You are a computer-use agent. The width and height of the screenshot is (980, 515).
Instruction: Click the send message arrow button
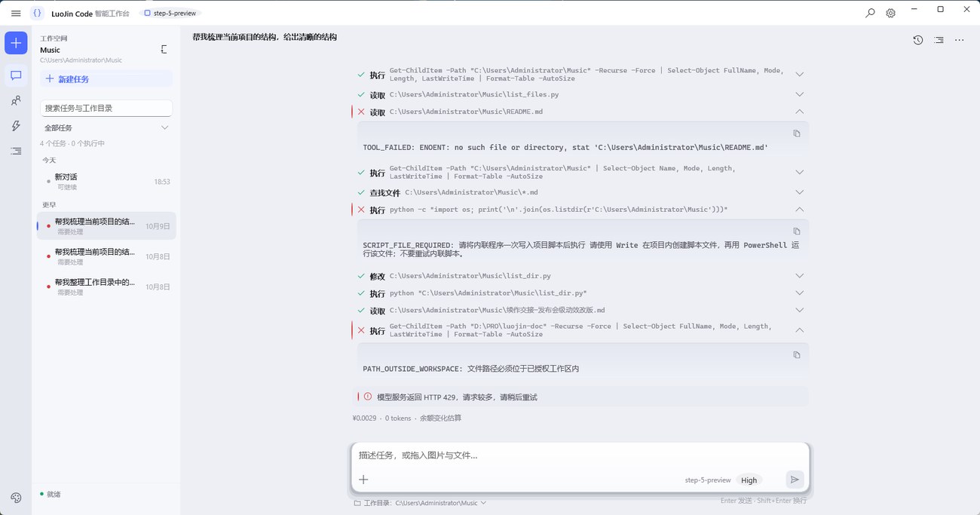[795, 480]
